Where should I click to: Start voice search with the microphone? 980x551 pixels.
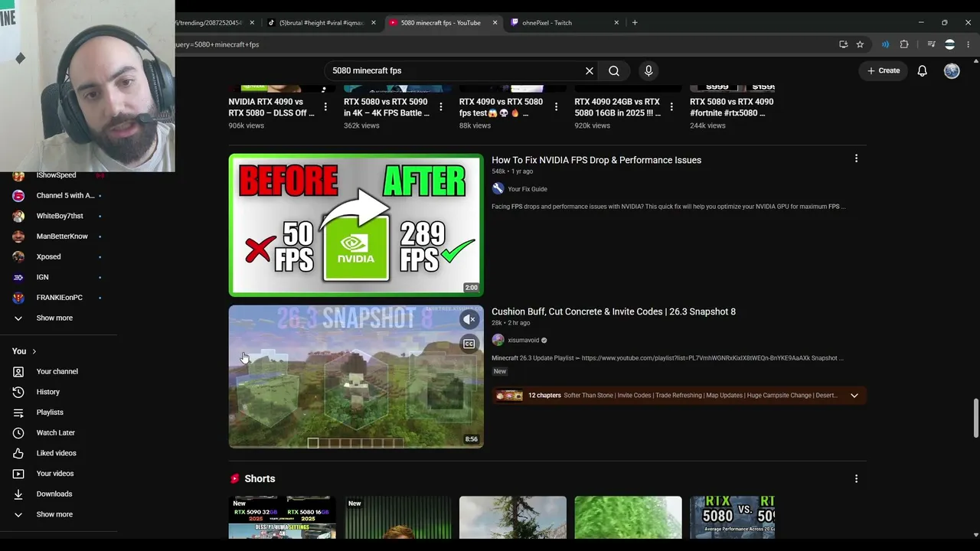[x=648, y=70]
